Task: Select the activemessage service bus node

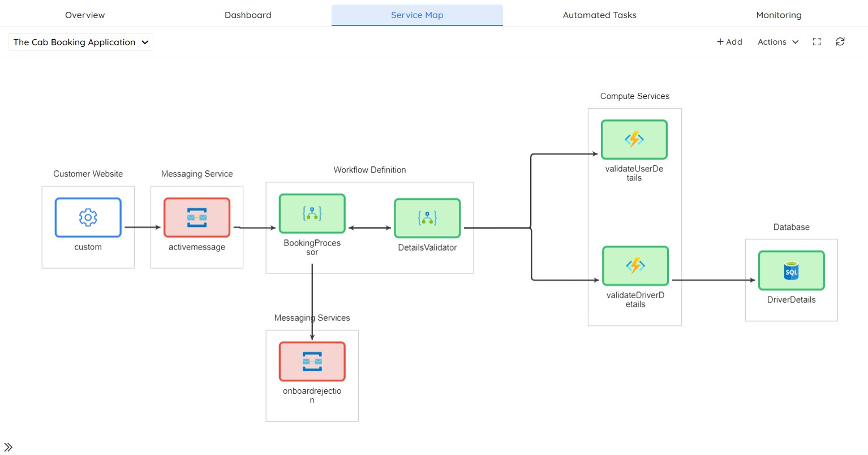Action: [197, 217]
